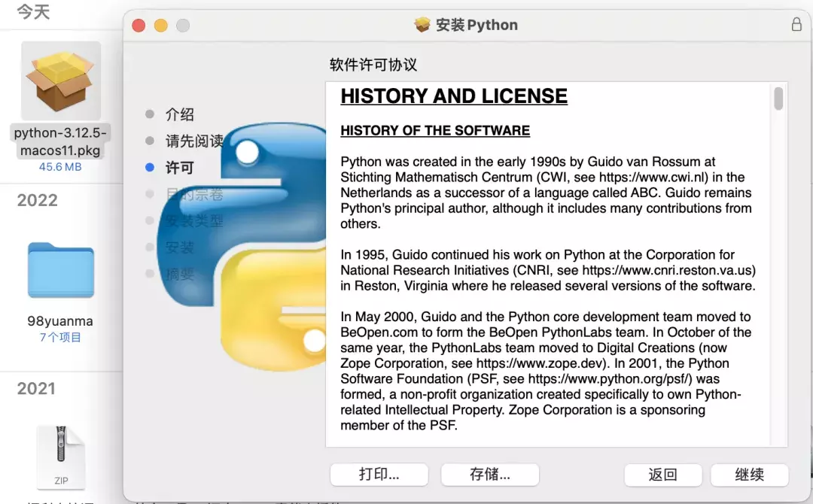Click the 返回 go back button
Image resolution: width=813 pixels, height=504 pixels.
[663, 475]
